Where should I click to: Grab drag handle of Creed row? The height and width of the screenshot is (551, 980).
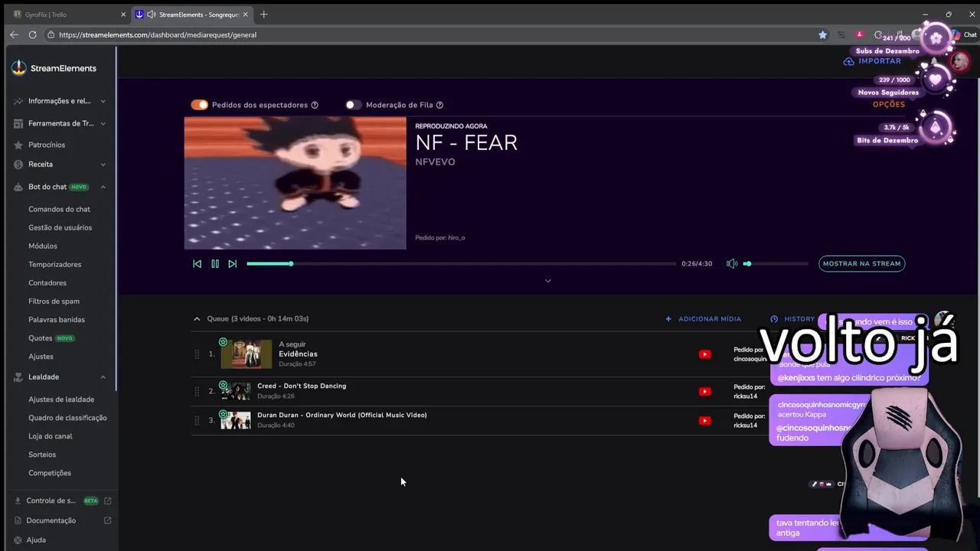click(x=197, y=391)
